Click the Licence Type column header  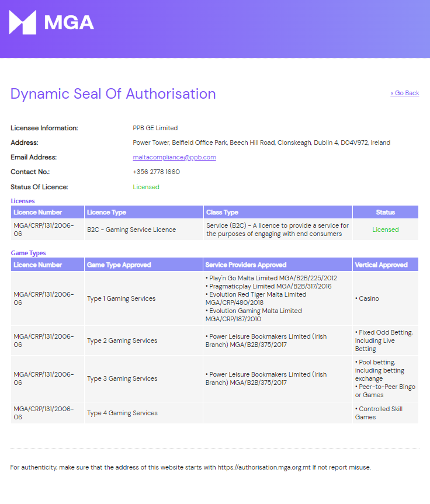coord(144,212)
